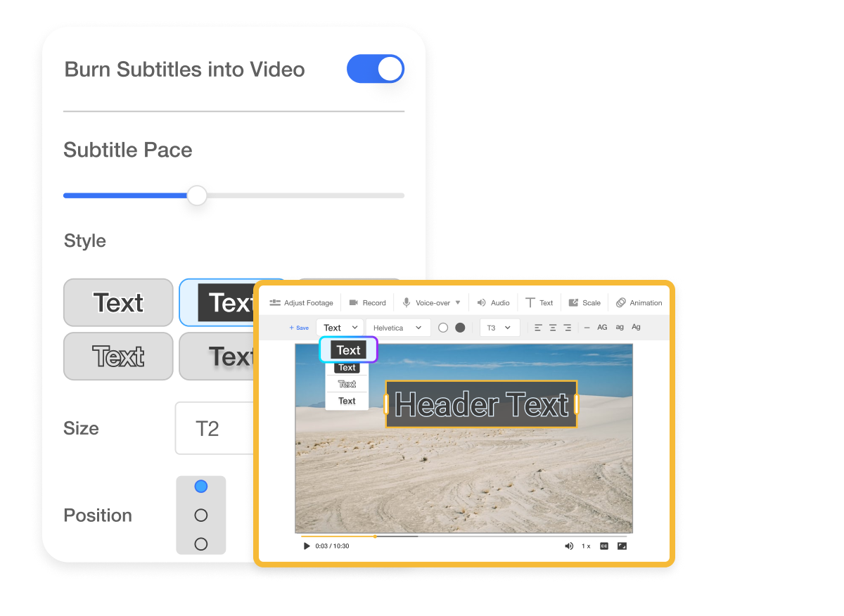This screenshot has height=616, width=844.
Task: Open the Text style dropdown
Action: click(340, 327)
